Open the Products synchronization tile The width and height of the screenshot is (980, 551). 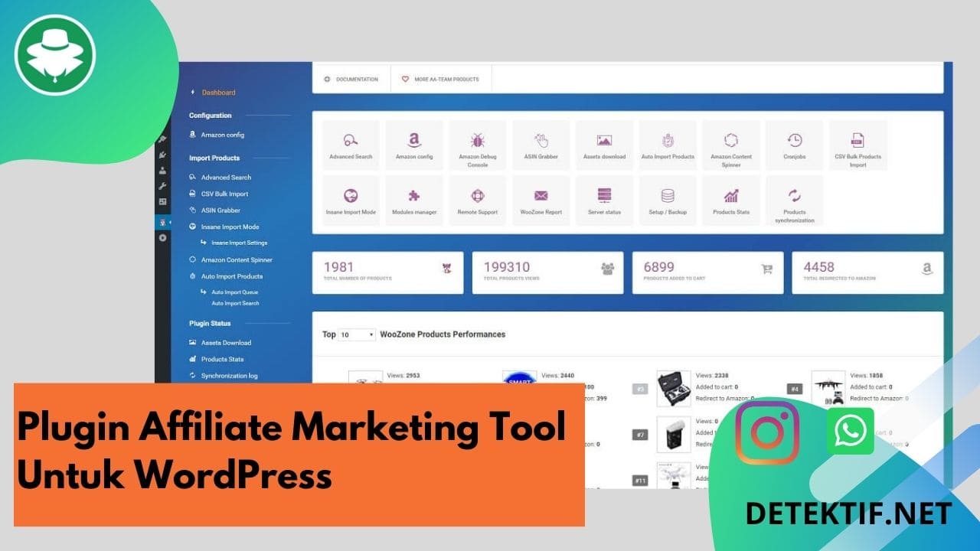click(x=795, y=201)
